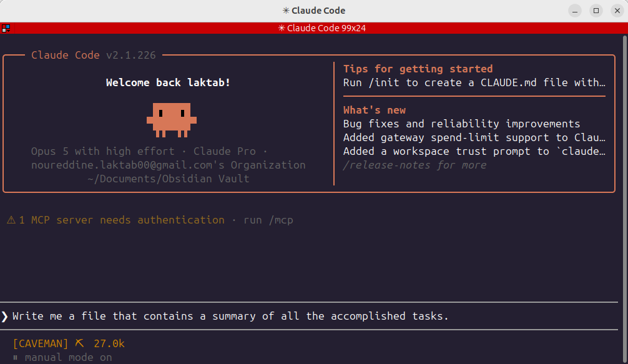Click 'Opus 5 with high effort' model text

[103, 151]
